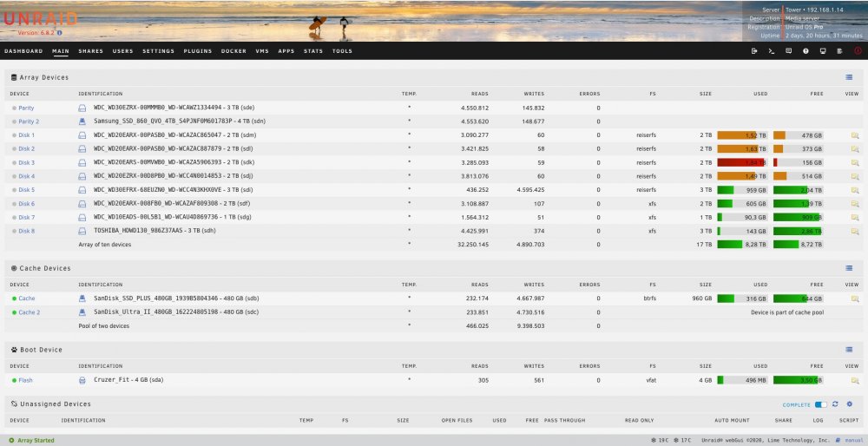Click the 32.250.145 total reads value
Screen dimensions: 868x446
coord(473,245)
